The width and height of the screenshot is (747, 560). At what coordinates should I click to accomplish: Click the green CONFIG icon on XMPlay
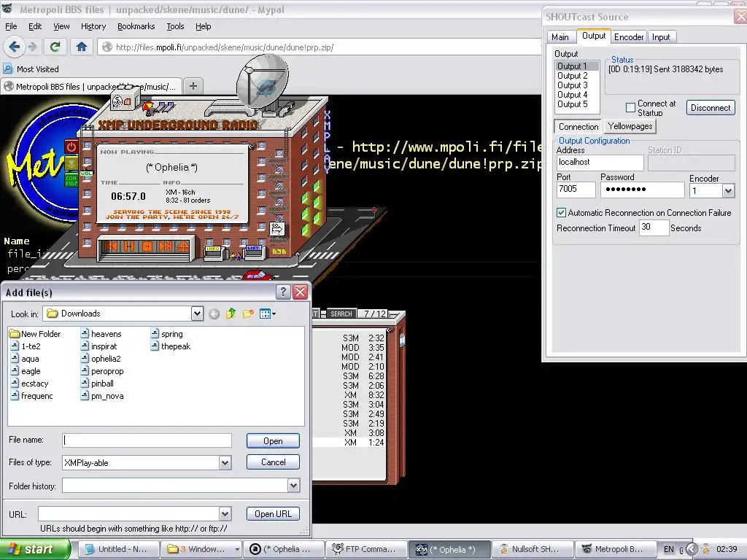pos(71,181)
